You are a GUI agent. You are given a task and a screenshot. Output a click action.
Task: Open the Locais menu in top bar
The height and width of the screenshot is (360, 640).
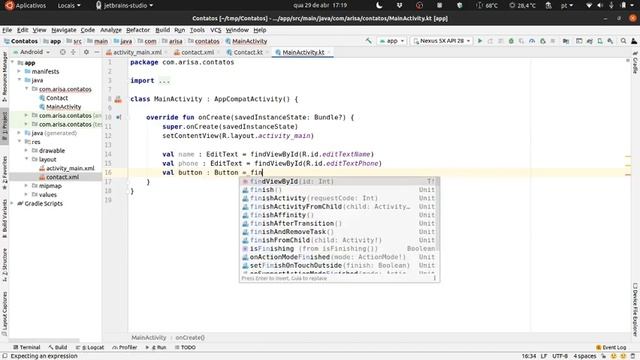point(69,5)
